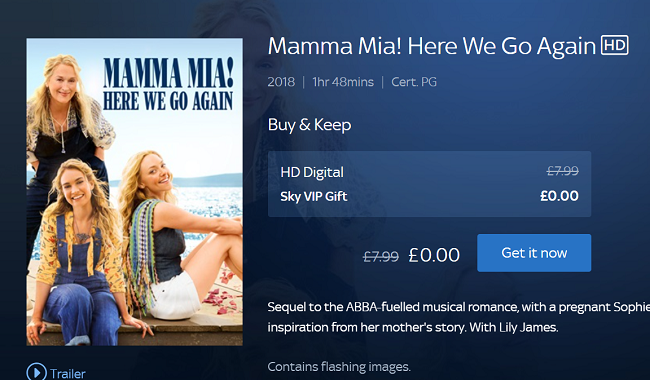The width and height of the screenshot is (650, 380).
Task: Click the Buy & Keep heading
Action: coord(310,125)
